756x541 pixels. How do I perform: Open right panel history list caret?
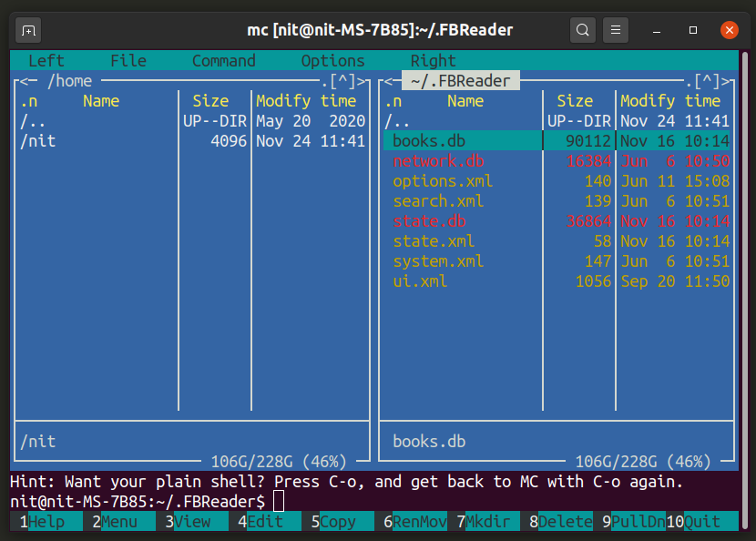click(x=707, y=81)
